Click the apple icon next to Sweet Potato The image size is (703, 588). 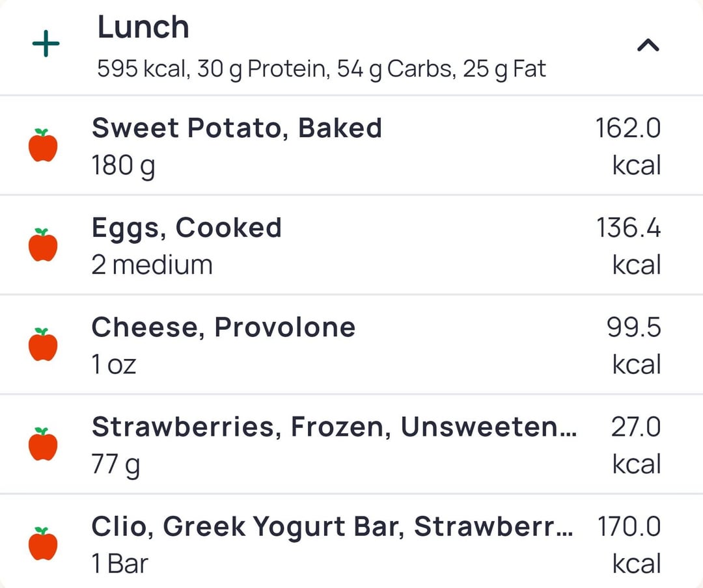[x=43, y=145]
